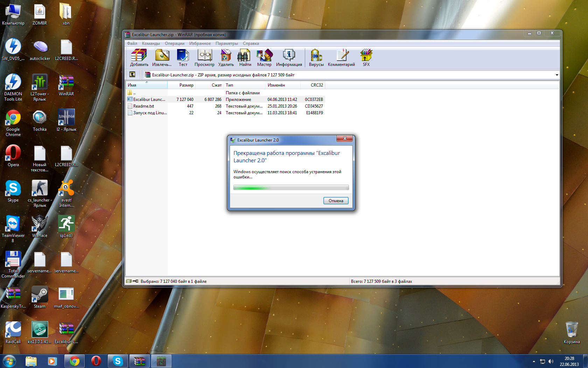The width and height of the screenshot is (588, 368).
Task: Open Google Chrome desktop shortcut
Action: tap(13, 123)
